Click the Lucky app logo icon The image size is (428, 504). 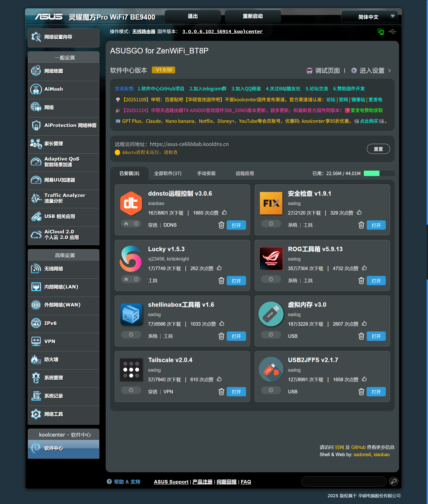[131, 259]
